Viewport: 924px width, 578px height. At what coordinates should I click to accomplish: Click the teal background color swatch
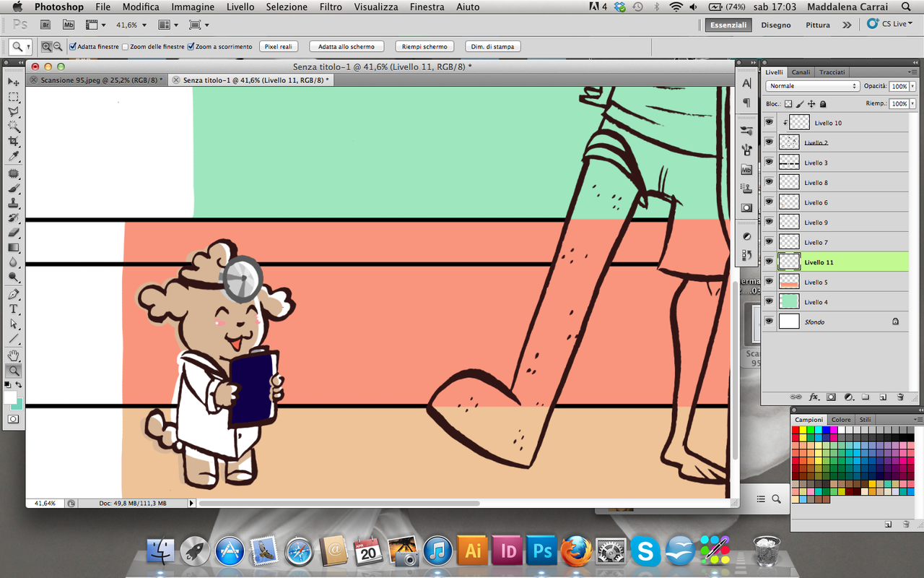point(19,406)
